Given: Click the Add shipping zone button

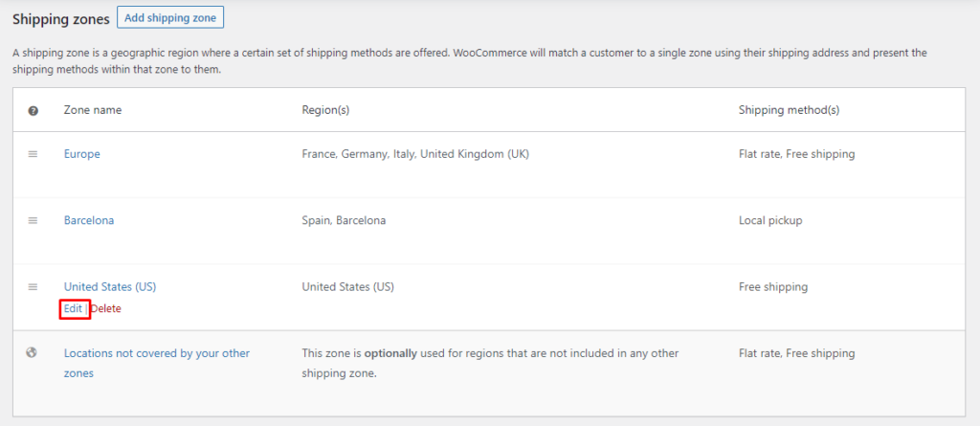Looking at the screenshot, I should (170, 17).
